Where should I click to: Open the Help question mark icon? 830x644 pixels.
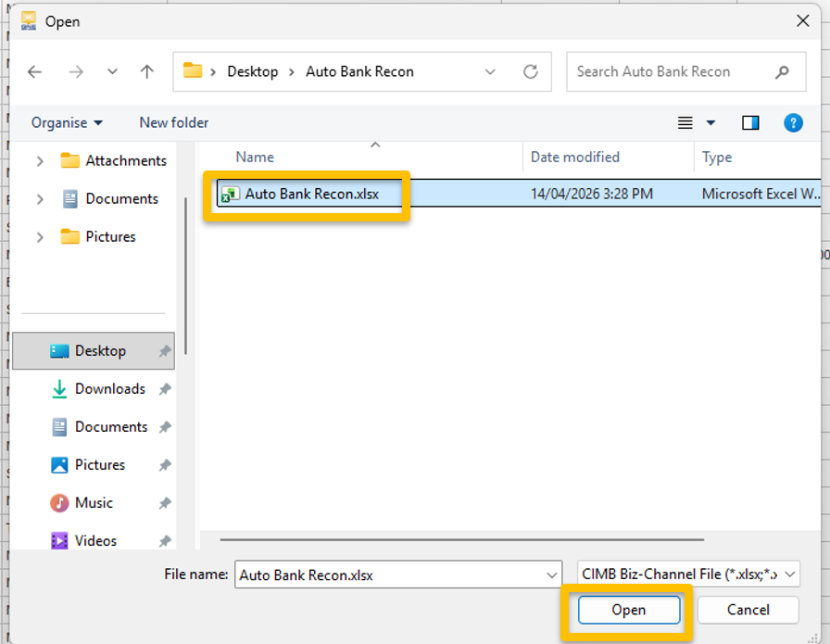793,122
